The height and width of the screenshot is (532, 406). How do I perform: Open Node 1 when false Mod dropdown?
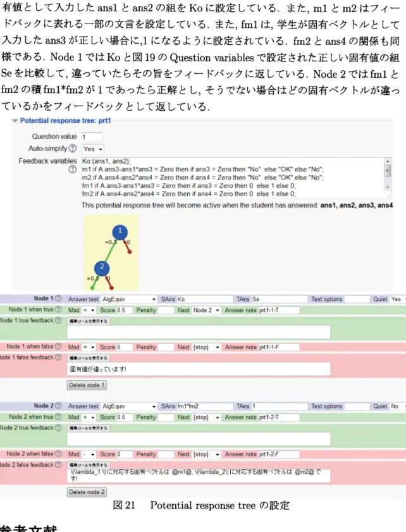tap(89, 347)
